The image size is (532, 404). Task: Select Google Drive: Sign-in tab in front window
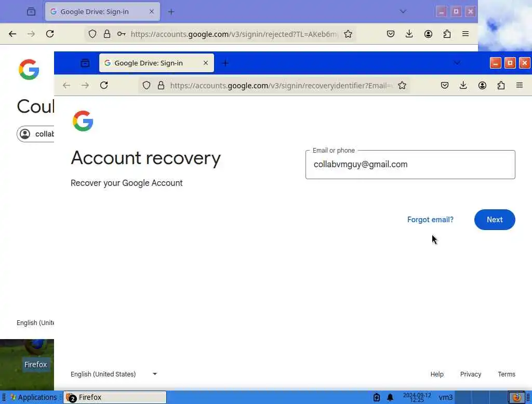point(156,63)
